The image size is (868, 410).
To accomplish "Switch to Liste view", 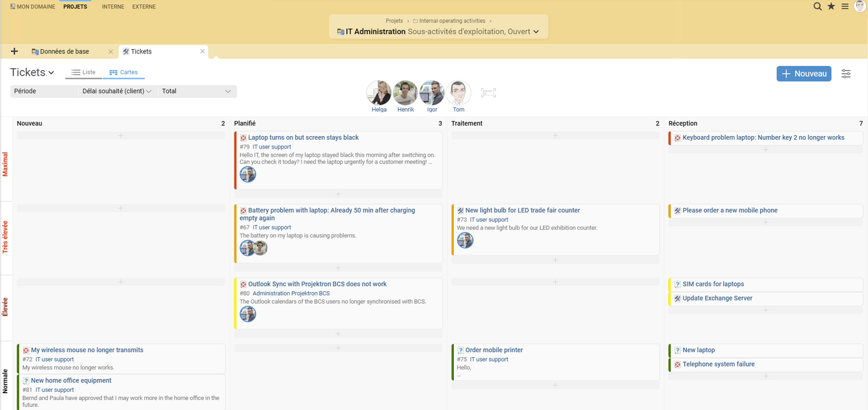I will (83, 72).
